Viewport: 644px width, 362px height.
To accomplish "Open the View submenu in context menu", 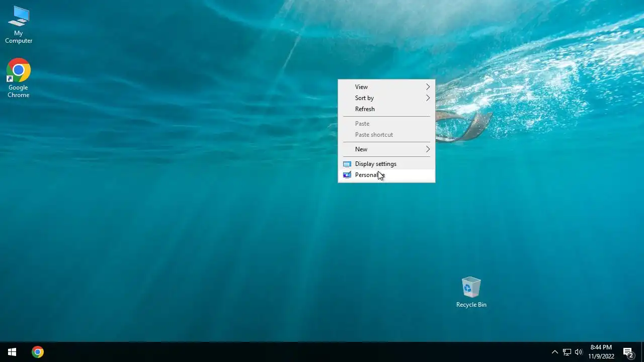I will pos(386,87).
